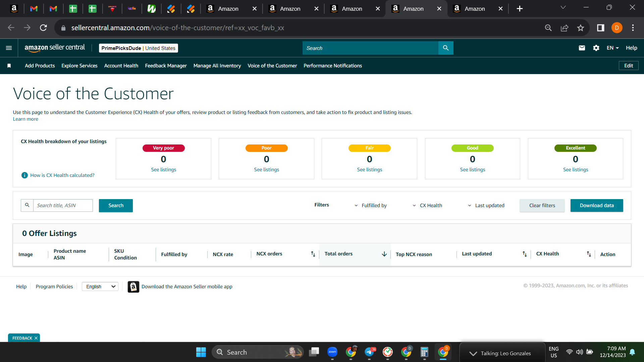
Task: Sort Total orders descending arrow
Action: tap(384, 254)
